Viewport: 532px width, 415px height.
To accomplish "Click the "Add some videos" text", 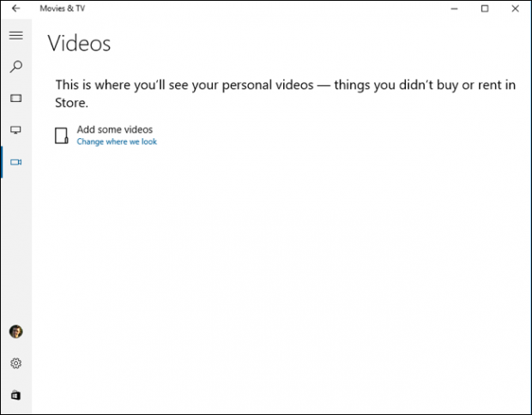I will click(114, 129).
